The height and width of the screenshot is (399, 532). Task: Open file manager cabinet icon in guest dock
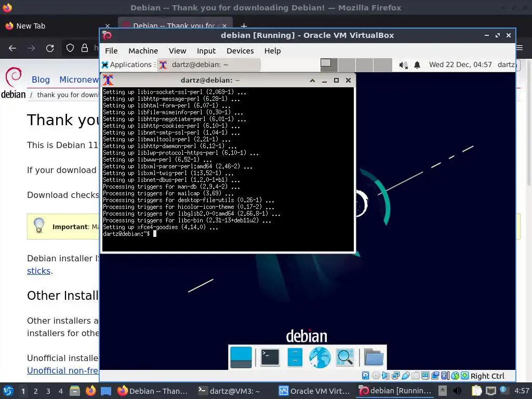click(x=295, y=357)
